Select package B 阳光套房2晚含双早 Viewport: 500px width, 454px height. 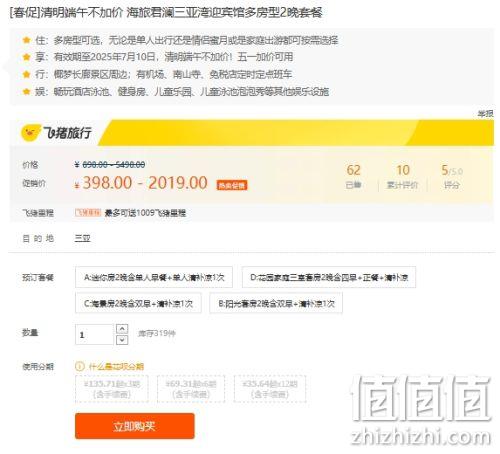coord(276,303)
